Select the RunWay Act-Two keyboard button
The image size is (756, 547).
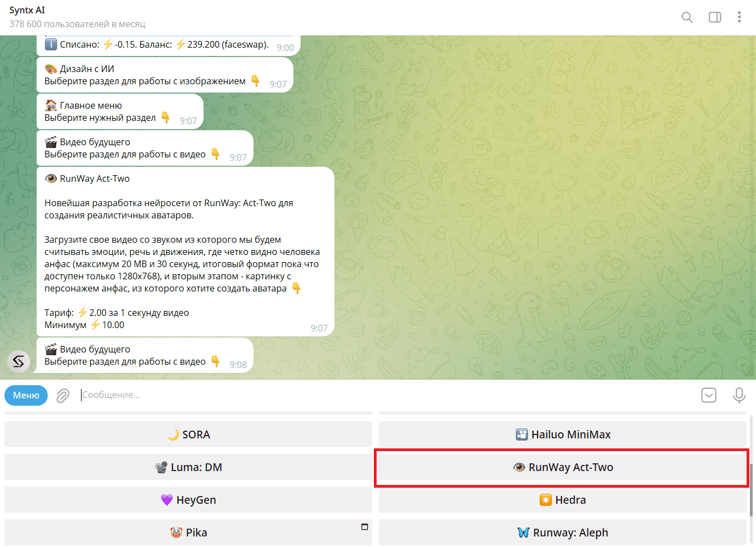(562, 467)
